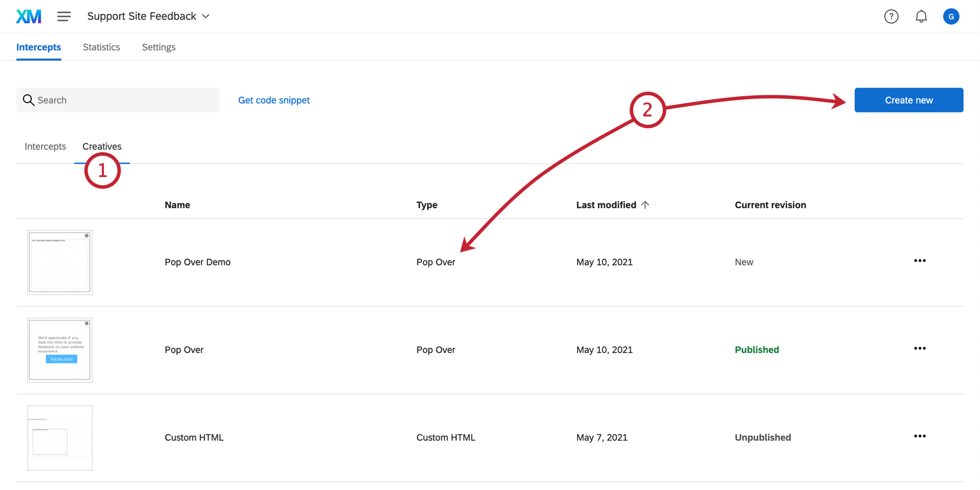Switch to the Statistics tab
The height and width of the screenshot is (490, 980).
[x=101, y=47]
